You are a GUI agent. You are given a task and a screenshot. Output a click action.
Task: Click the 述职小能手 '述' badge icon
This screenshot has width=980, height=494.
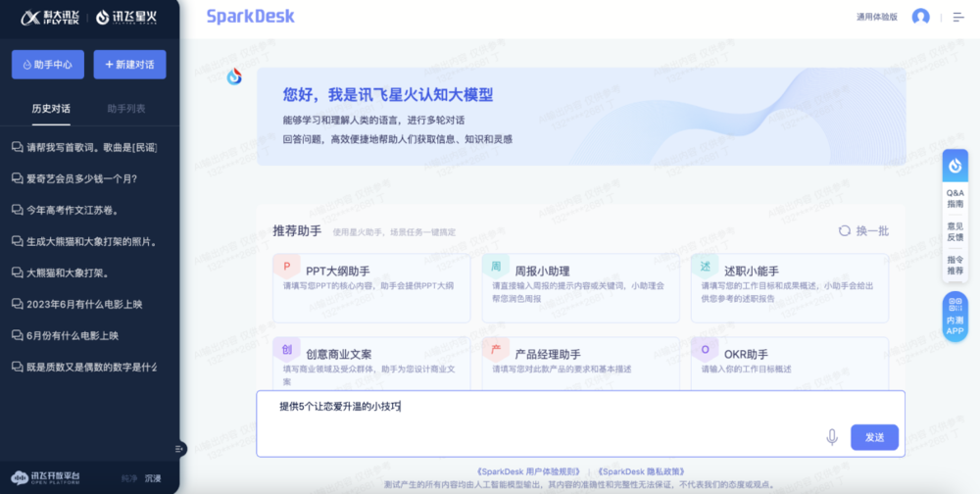(x=705, y=267)
